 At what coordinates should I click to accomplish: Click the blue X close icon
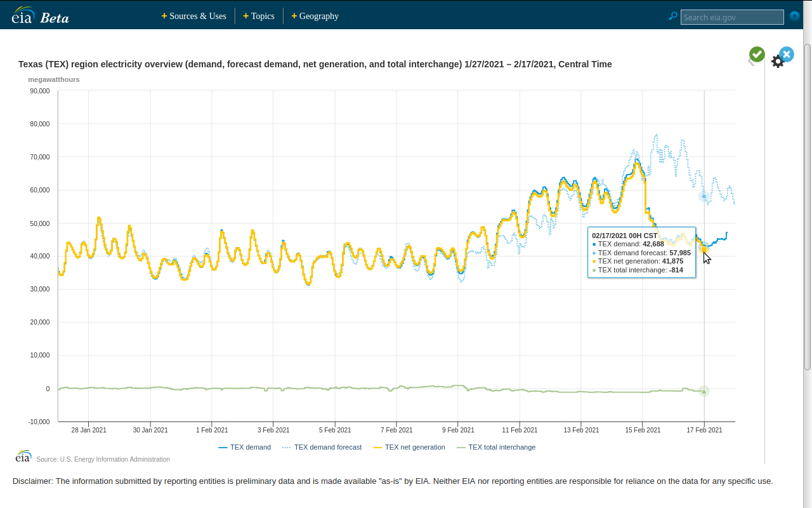[787, 55]
